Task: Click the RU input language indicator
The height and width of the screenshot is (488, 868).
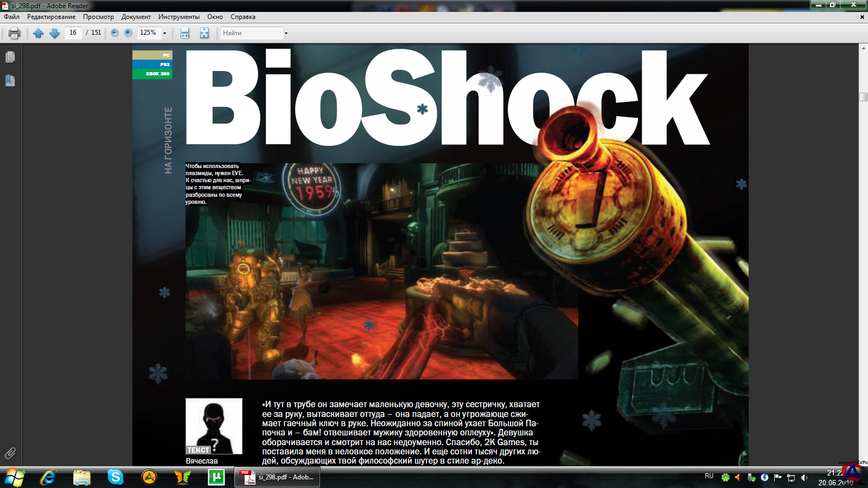Action: tap(709, 476)
